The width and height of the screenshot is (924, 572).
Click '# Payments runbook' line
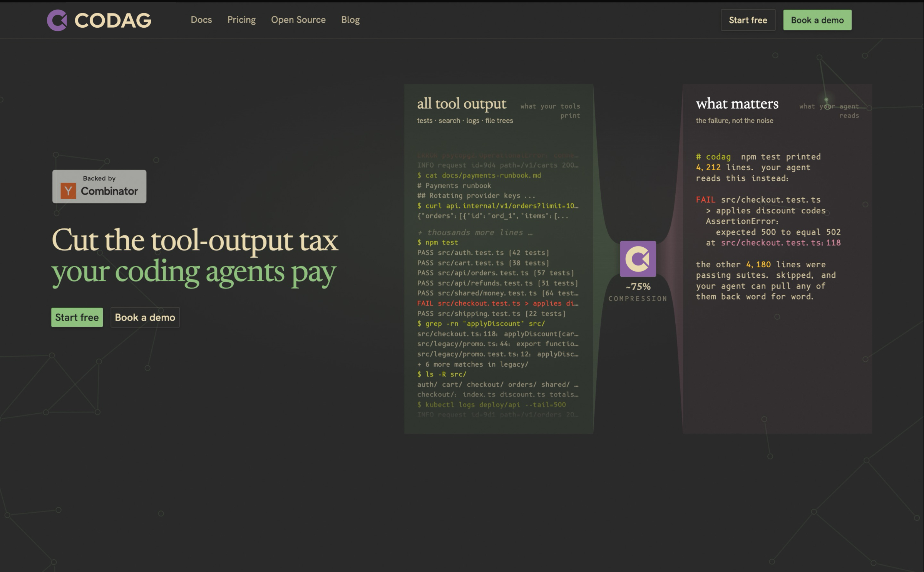point(454,186)
